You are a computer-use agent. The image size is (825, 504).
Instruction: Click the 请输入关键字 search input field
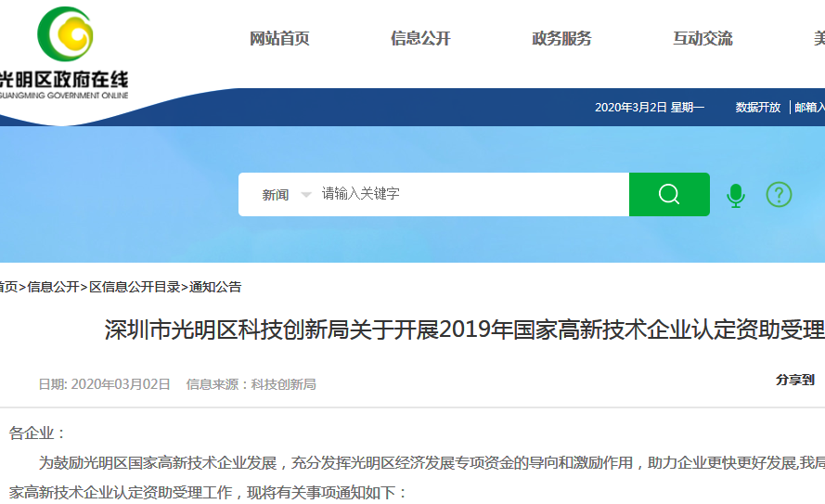[464, 195]
